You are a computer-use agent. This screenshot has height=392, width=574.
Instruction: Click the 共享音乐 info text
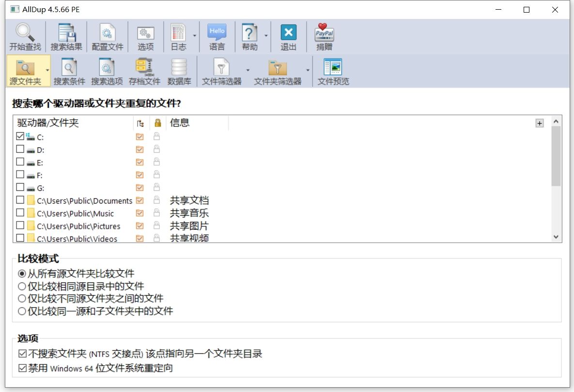point(189,213)
